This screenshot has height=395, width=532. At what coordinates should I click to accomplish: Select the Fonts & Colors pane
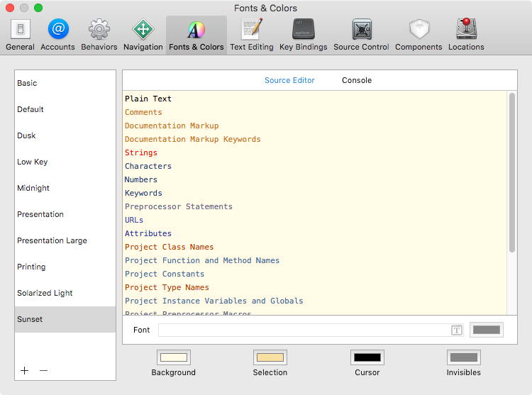pos(196,35)
